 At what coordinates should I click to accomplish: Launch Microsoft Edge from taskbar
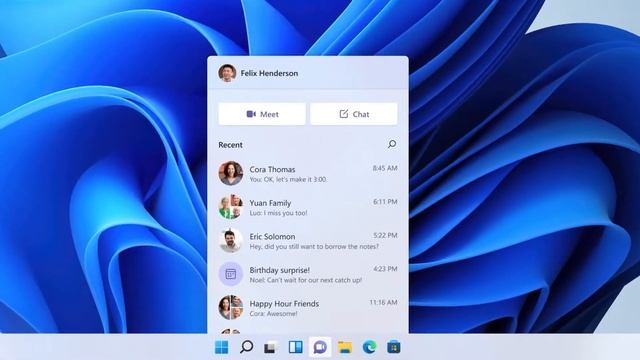(x=369, y=347)
